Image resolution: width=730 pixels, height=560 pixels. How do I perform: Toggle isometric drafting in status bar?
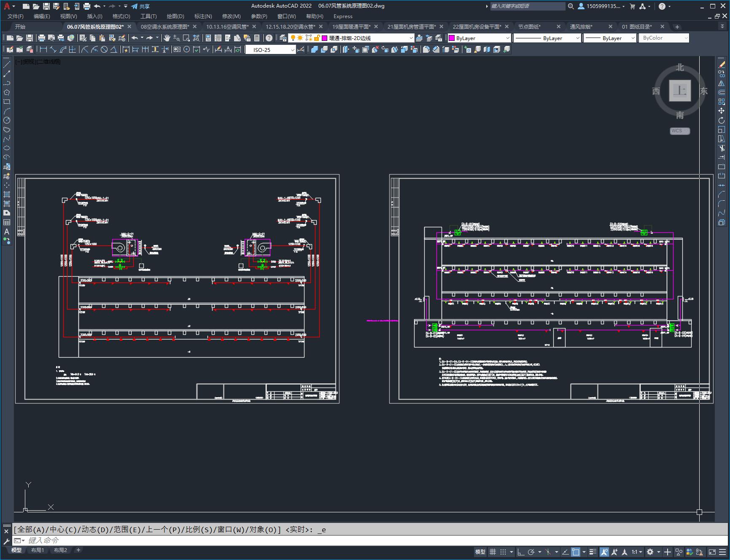(548, 552)
